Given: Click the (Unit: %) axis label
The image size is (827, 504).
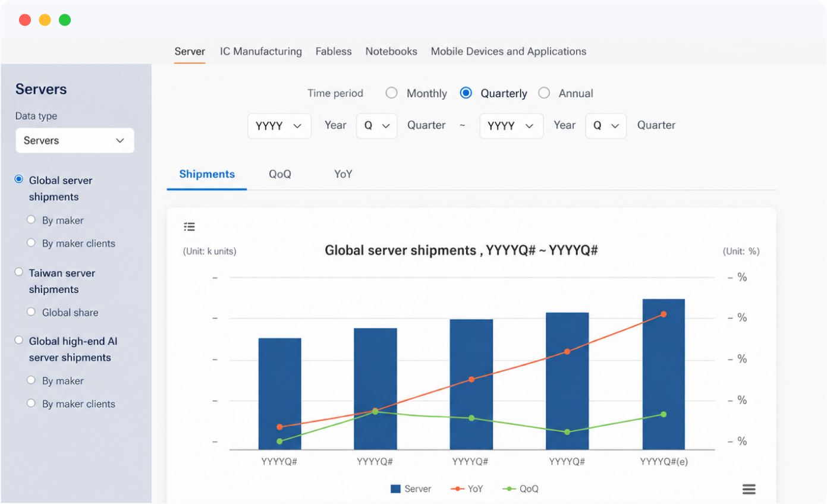Looking at the screenshot, I should pyautogui.click(x=741, y=251).
